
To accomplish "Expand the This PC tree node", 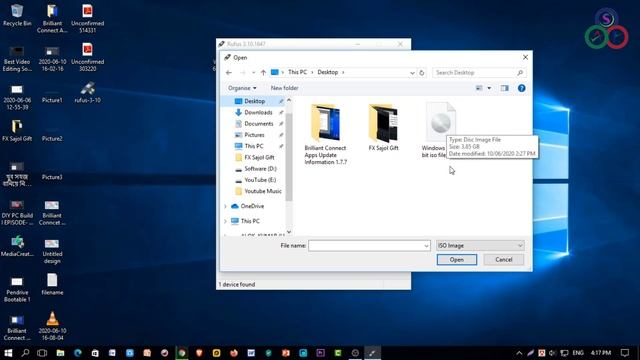I will [225, 221].
